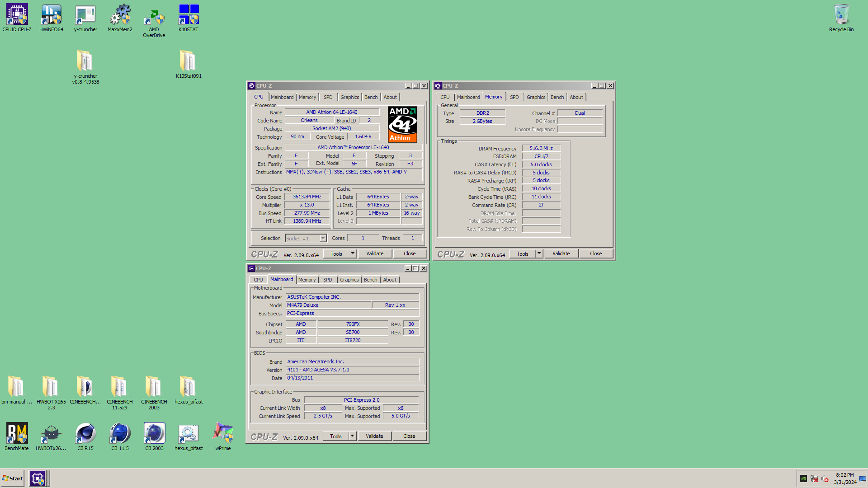868x488 pixels.
Task: Open the HWBOT X265 2.3 folder
Action: 51,392
